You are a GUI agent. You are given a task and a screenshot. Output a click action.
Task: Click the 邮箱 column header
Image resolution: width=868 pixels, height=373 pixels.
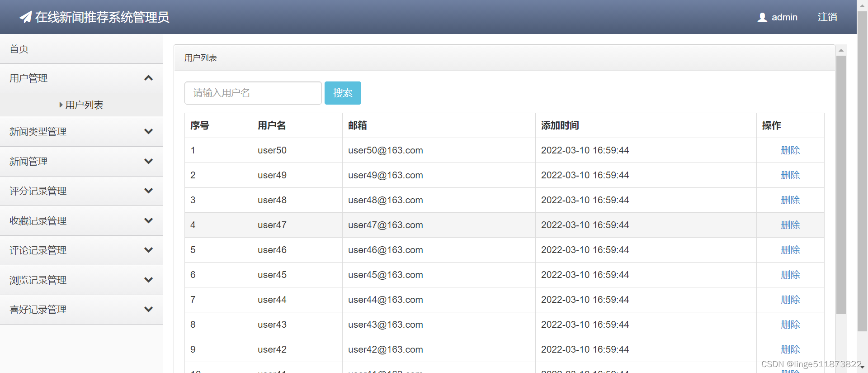[439, 125]
